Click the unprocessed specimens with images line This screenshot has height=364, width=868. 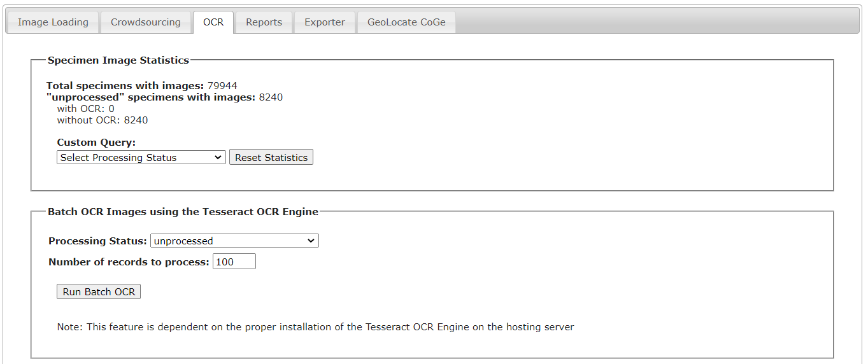click(x=164, y=97)
